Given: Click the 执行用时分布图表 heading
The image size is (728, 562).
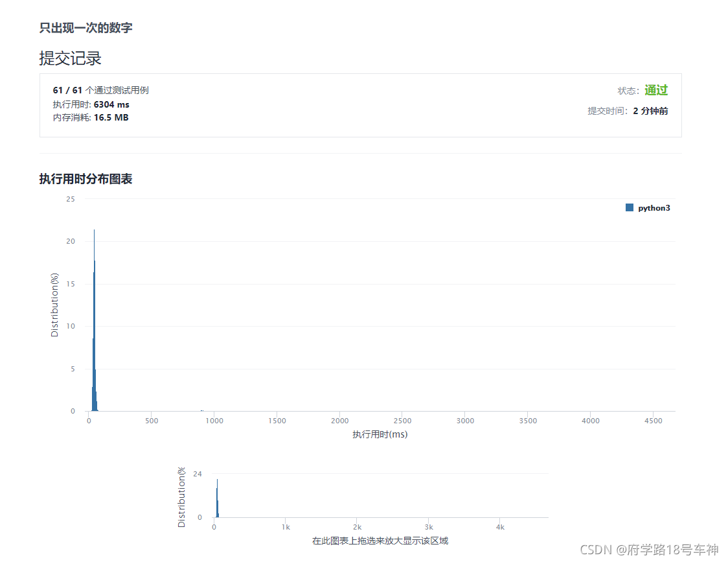Looking at the screenshot, I should 86,179.
